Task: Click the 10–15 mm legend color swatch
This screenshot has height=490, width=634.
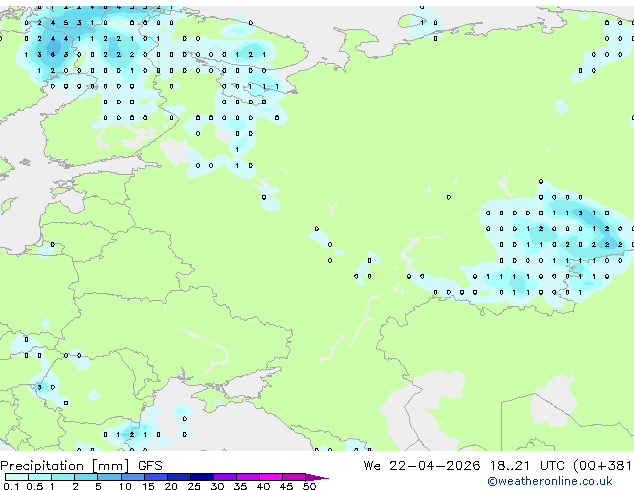Action: tap(133, 477)
